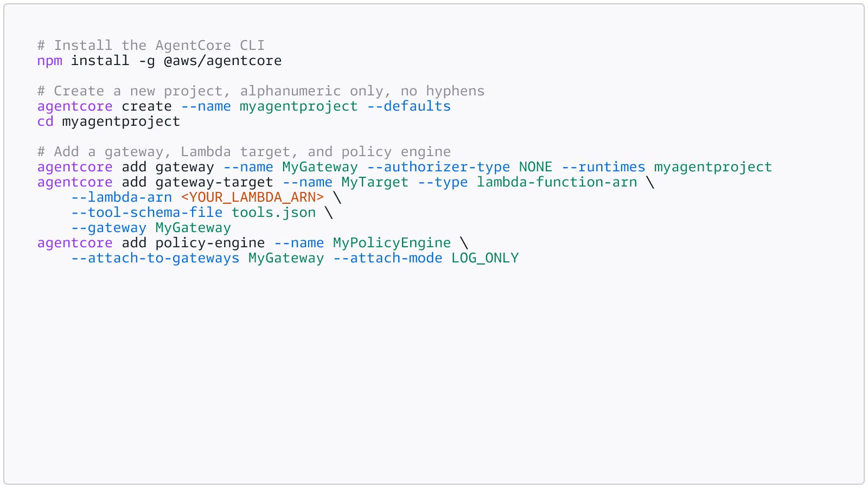This screenshot has height=488, width=868.
Task: Click "lambda-function-arn" type value
Action: [x=557, y=182]
